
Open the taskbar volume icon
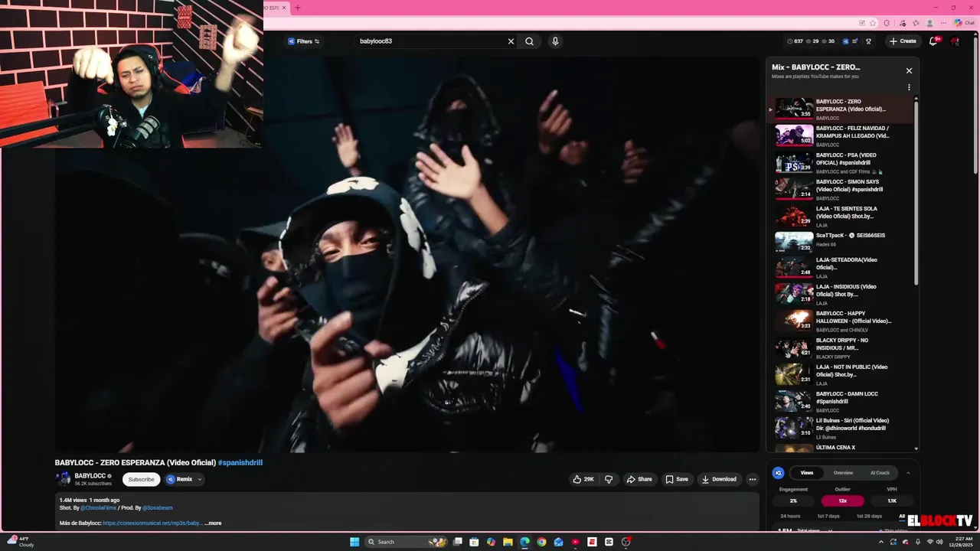tap(939, 542)
